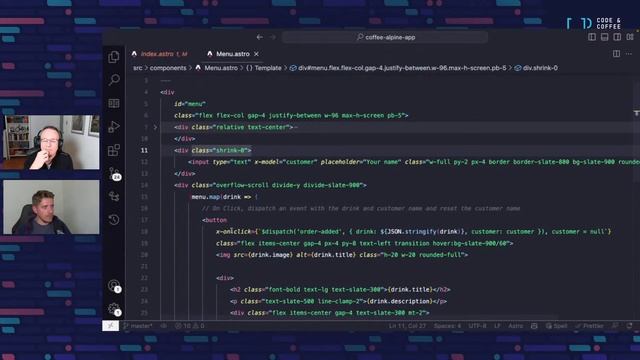Click 'Template' in the breadcrumb
Viewport: 640px width, 360px height.
[268, 68]
